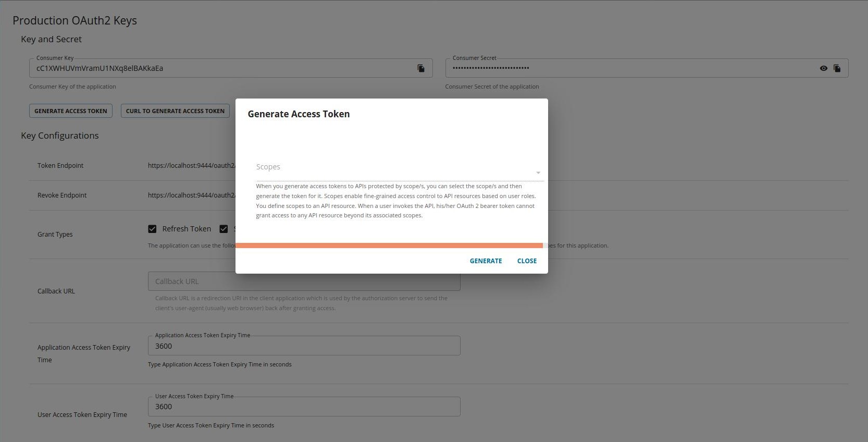Screen dimensions: 868x442
Task: Click the scopes description paragraph in dialog
Action: coord(396,201)
